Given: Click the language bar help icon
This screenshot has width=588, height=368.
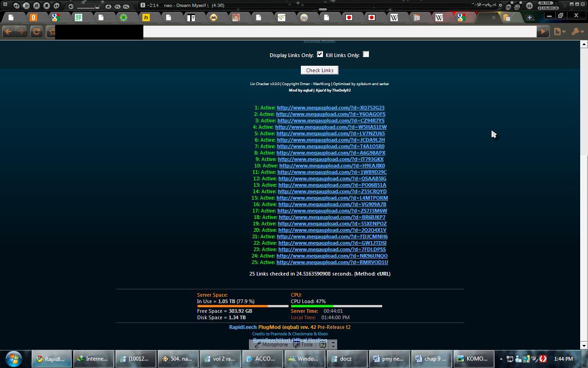Looking at the screenshot, I should tap(323, 345).
